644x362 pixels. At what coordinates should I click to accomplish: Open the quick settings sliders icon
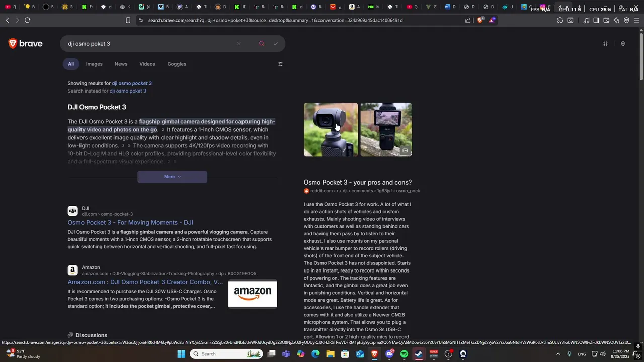point(605,44)
